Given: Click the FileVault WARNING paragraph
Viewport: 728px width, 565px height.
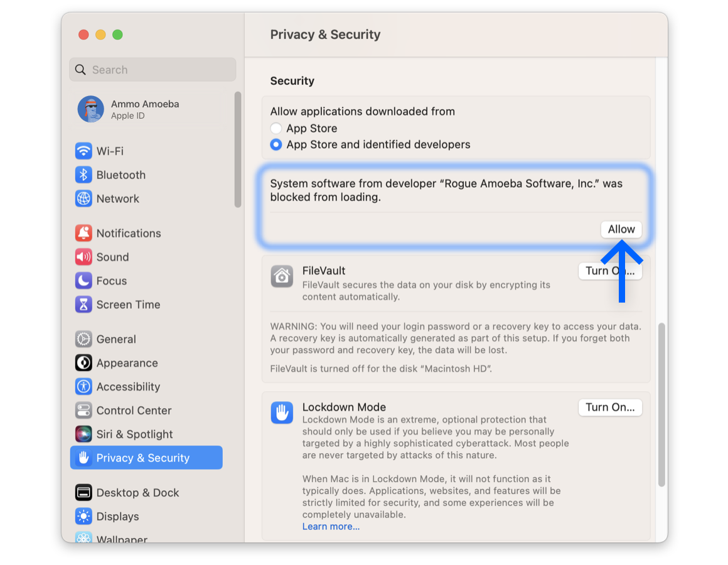Looking at the screenshot, I should 456,338.
